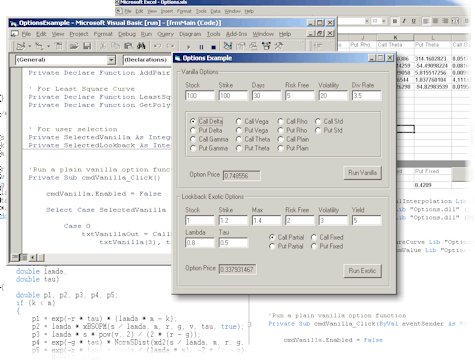475x361 pixels.
Task: Toggle Underline in the Excel toolbar
Action: tap(413, 21)
